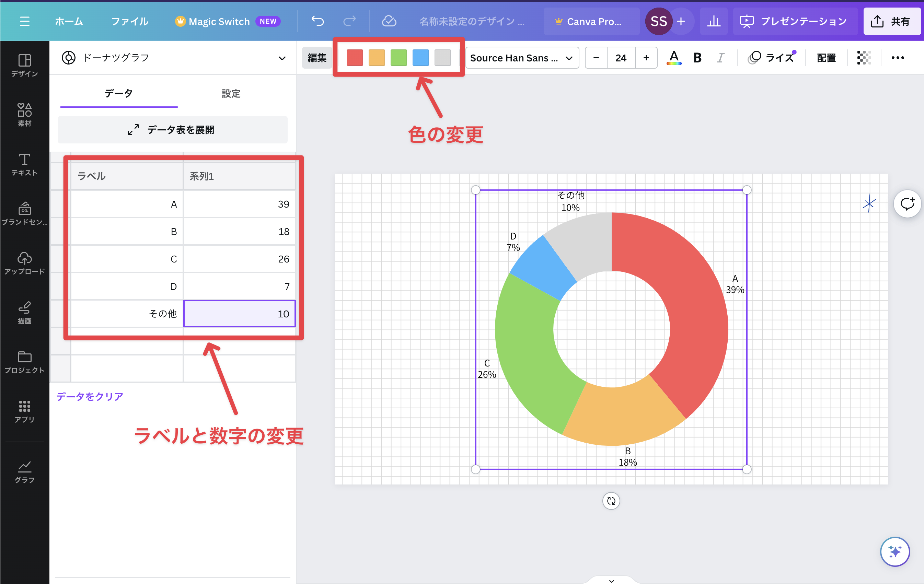Click the データ表を展開 button
The image size is (924, 584).
172,130
